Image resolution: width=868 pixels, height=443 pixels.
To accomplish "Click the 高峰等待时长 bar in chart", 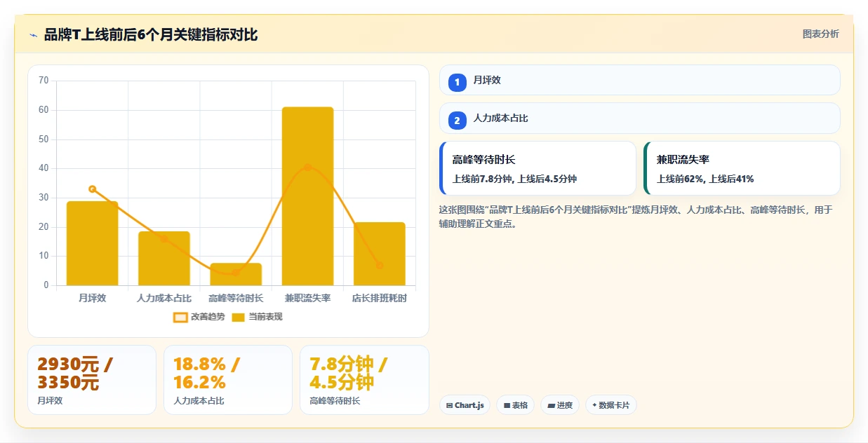I will tap(236, 274).
